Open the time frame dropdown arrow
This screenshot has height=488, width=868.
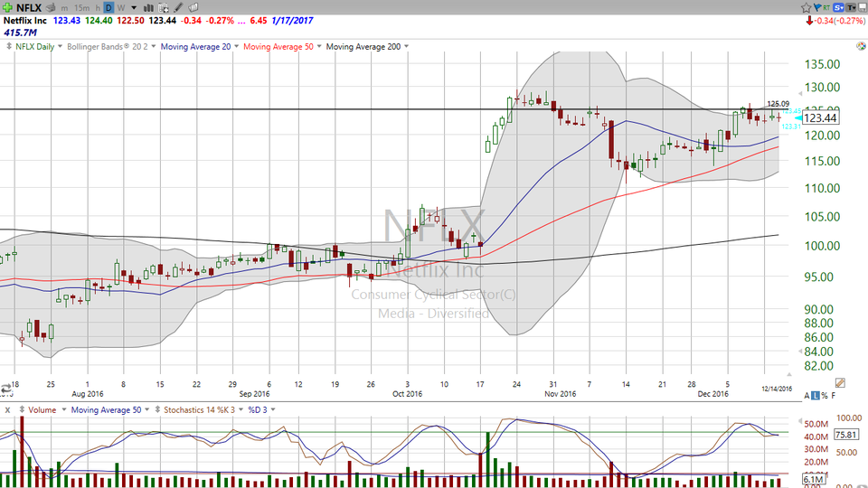(134, 8)
